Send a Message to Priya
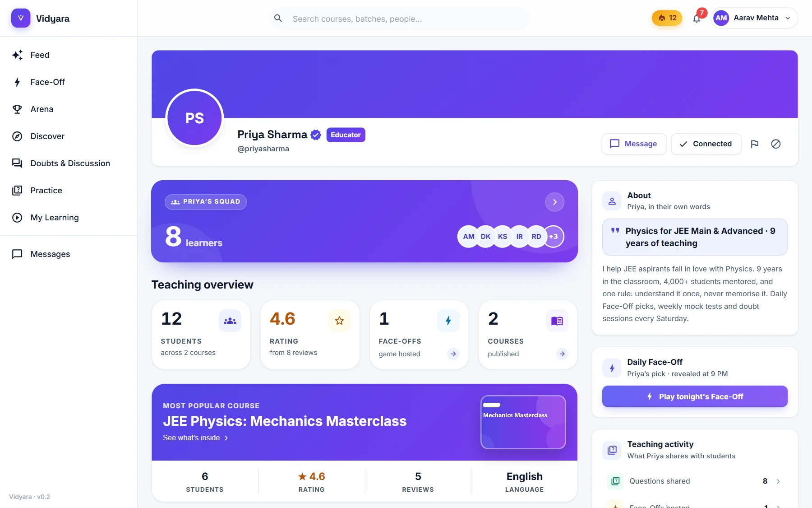The image size is (812, 508). [634, 144]
